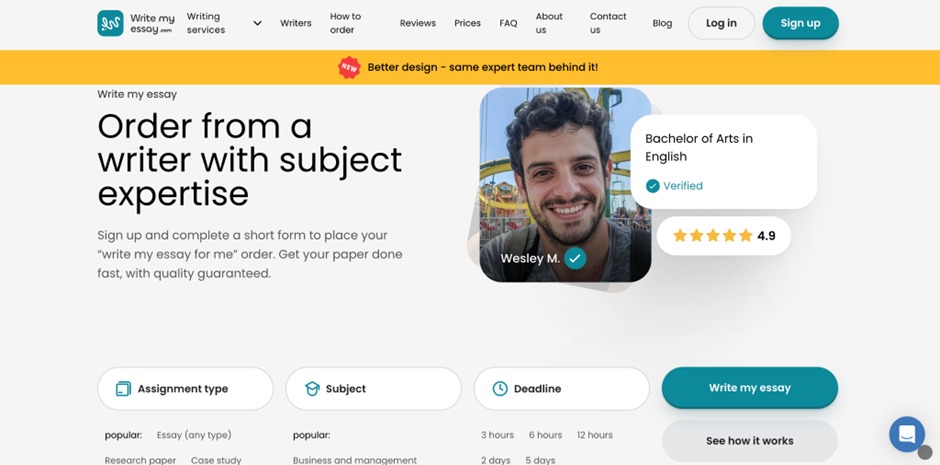Go to the Writers menu item
Screen dimensions: 940x465
pyautogui.click(x=296, y=23)
